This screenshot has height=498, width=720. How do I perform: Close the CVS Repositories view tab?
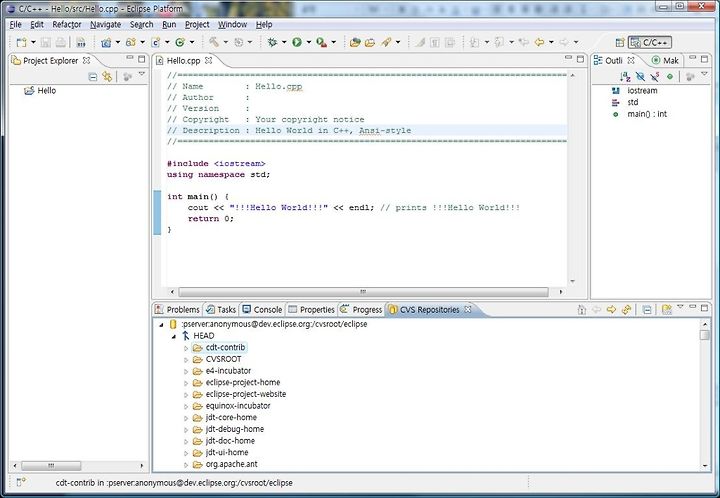467,310
